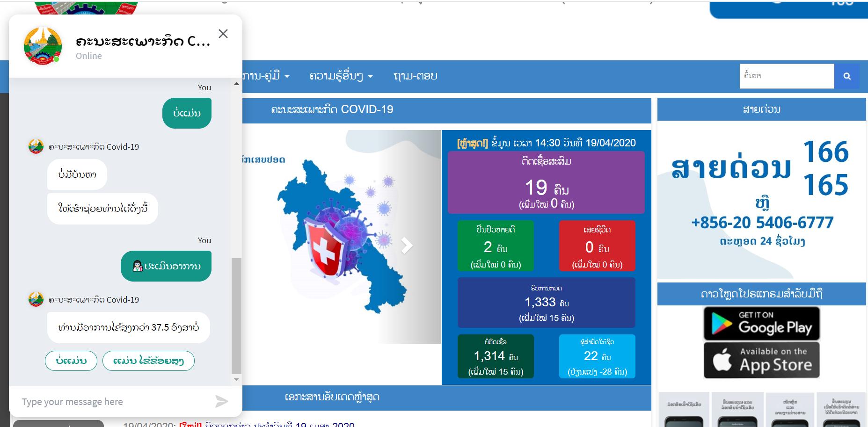
Task: Expand the ຄວາມຮູ້ອື່ນໆ dropdown menu
Action: [x=341, y=76]
